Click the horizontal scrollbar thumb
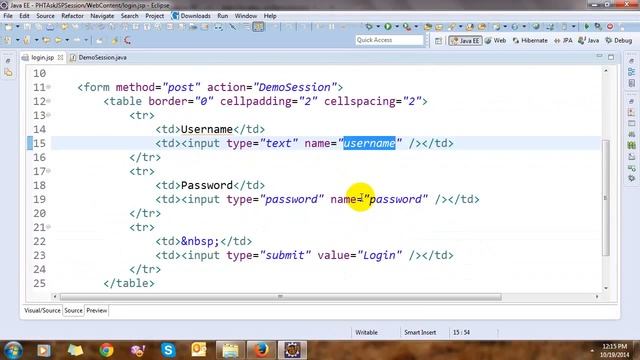 click(280, 297)
